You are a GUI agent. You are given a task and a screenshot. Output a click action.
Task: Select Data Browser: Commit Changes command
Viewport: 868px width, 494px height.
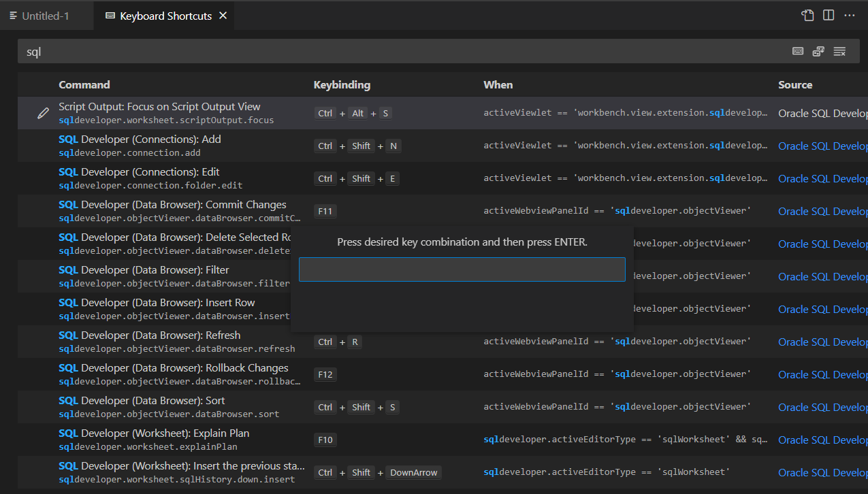point(172,204)
